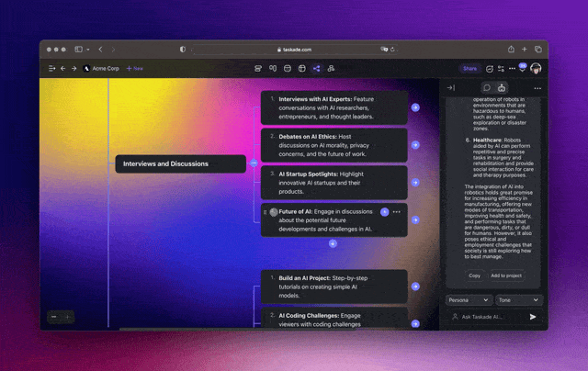Select the Build an AI Project node
The image size is (588, 371).
coord(334,287)
